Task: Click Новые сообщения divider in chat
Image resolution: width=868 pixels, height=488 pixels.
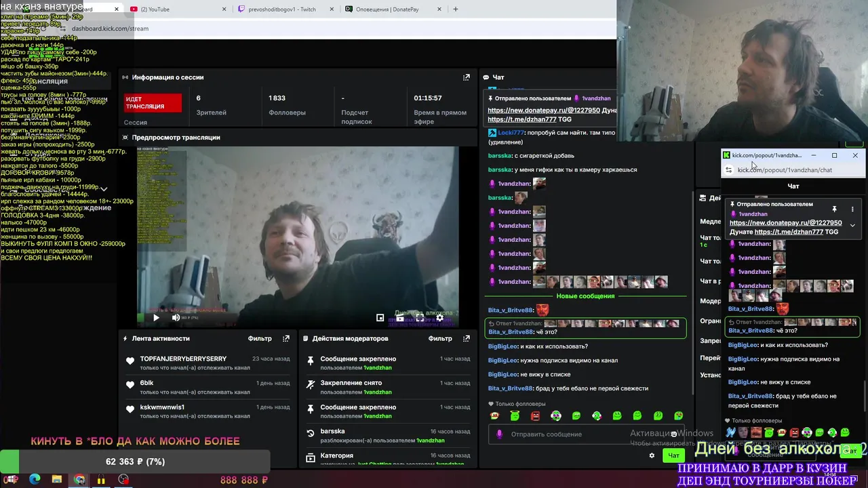Action: (585, 296)
